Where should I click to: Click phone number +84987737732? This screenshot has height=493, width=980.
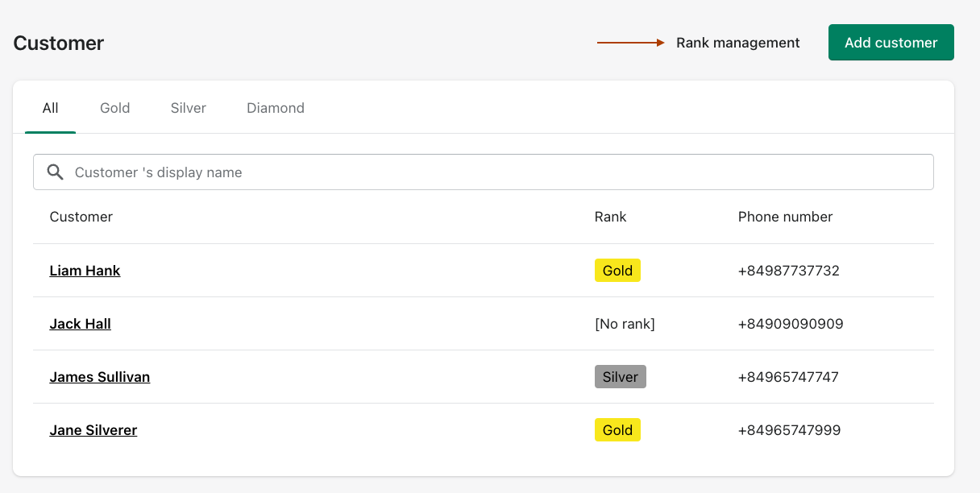(788, 271)
